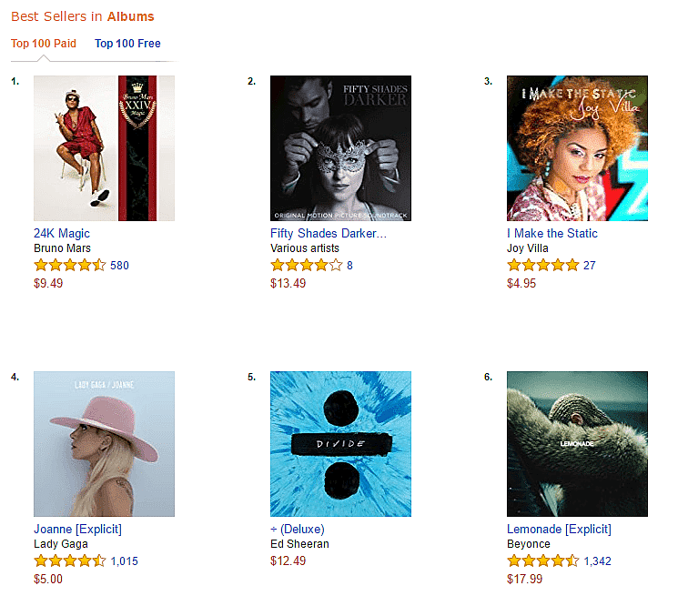Click the Albums category link in heading
This screenshot has height=616, width=688.
[x=130, y=16]
